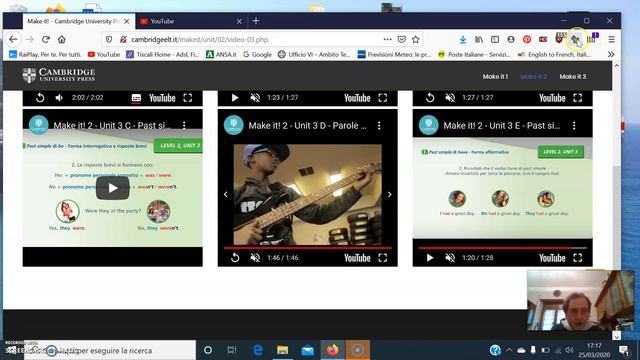640x360 pixels.
Task: Open the page actions three-dot menu
Action: [x=387, y=40]
